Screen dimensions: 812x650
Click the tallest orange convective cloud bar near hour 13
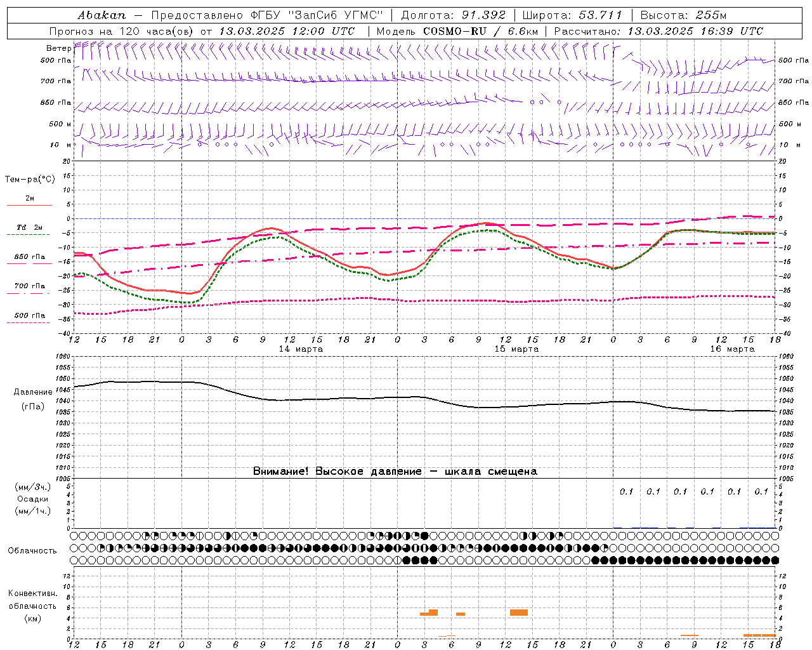pyautogui.click(x=519, y=613)
